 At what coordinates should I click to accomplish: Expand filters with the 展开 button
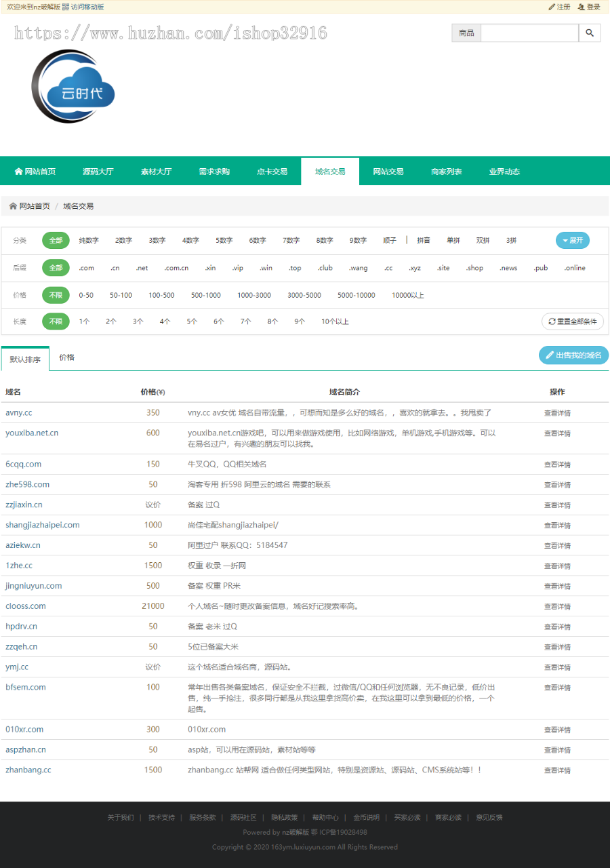tap(573, 240)
